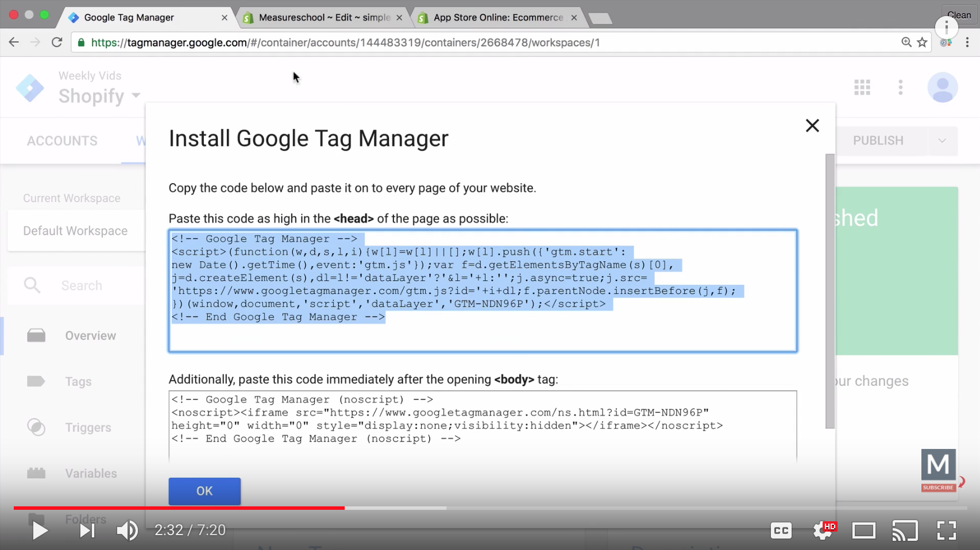Click the Variables brick icon
980x550 pixels.
click(36, 473)
